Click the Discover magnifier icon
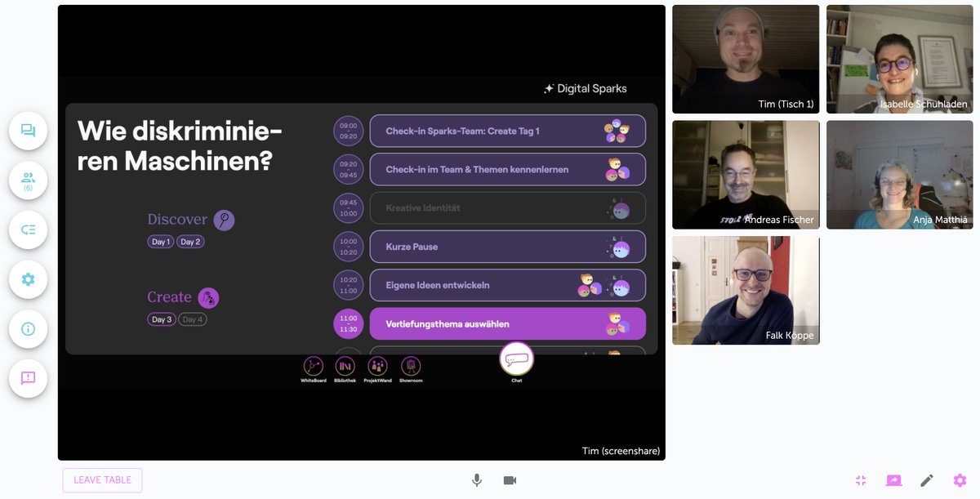 coord(224,220)
